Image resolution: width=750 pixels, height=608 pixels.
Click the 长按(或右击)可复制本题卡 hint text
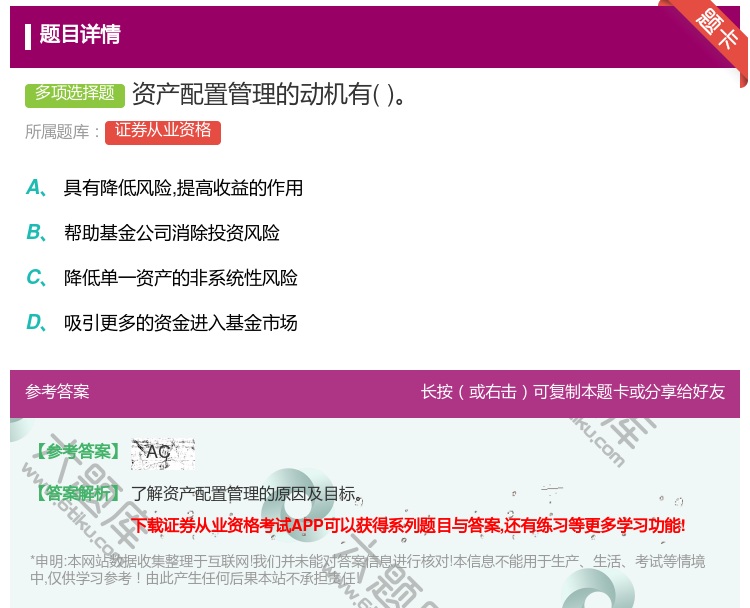[x=572, y=392]
